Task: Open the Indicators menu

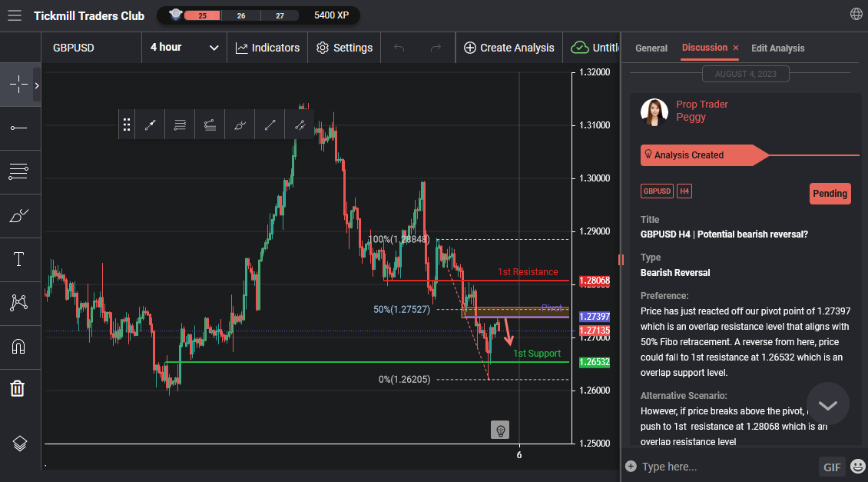Action: tap(267, 48)
